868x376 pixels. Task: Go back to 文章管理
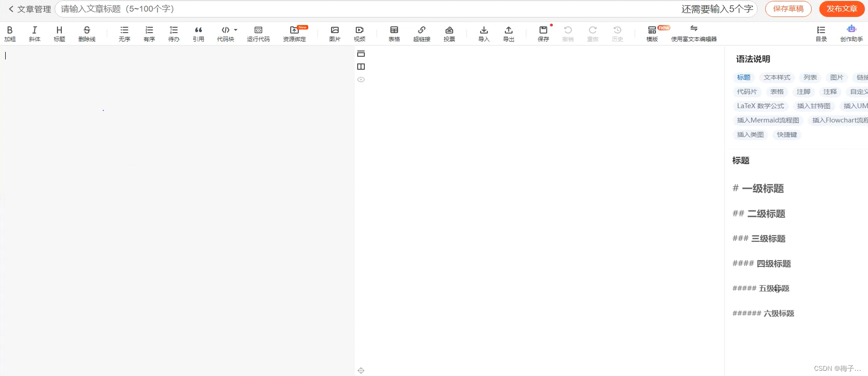click(x=30, y=9)
